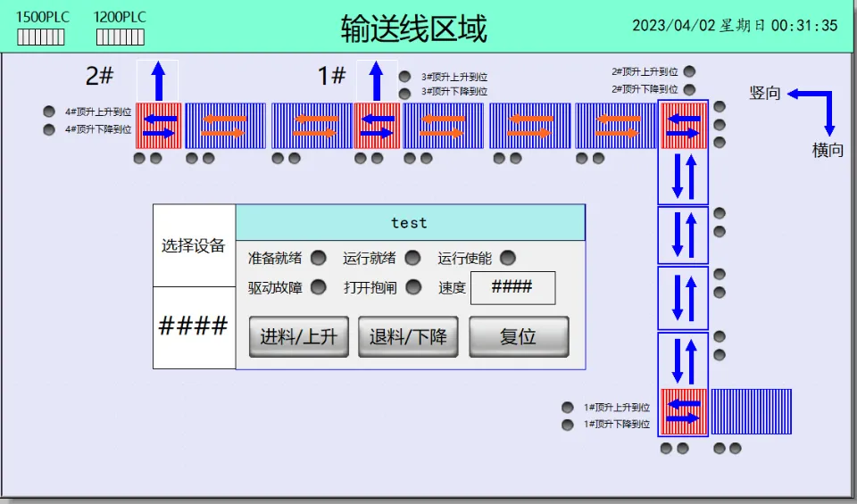Click the blue 竖向/横向 direction legend arrow
The image size is (857, 504).
(x=811, y=112)
